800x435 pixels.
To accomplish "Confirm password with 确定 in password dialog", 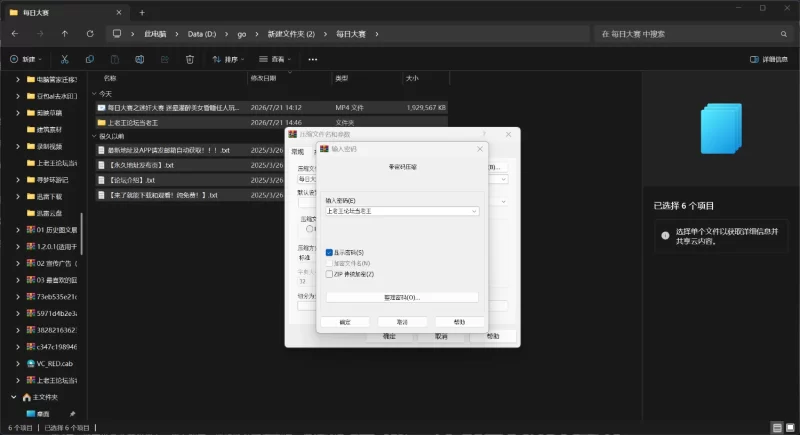I will 345,322.
